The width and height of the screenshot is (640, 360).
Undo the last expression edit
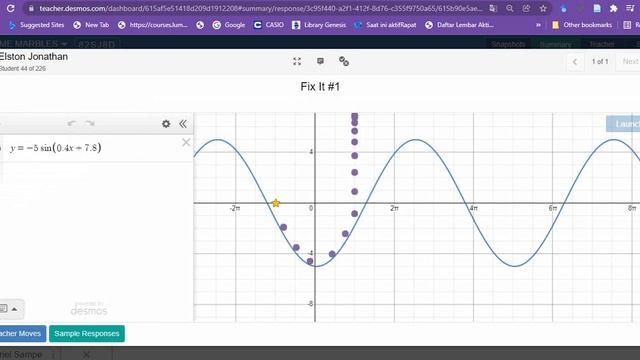click(x=72, y=123)
